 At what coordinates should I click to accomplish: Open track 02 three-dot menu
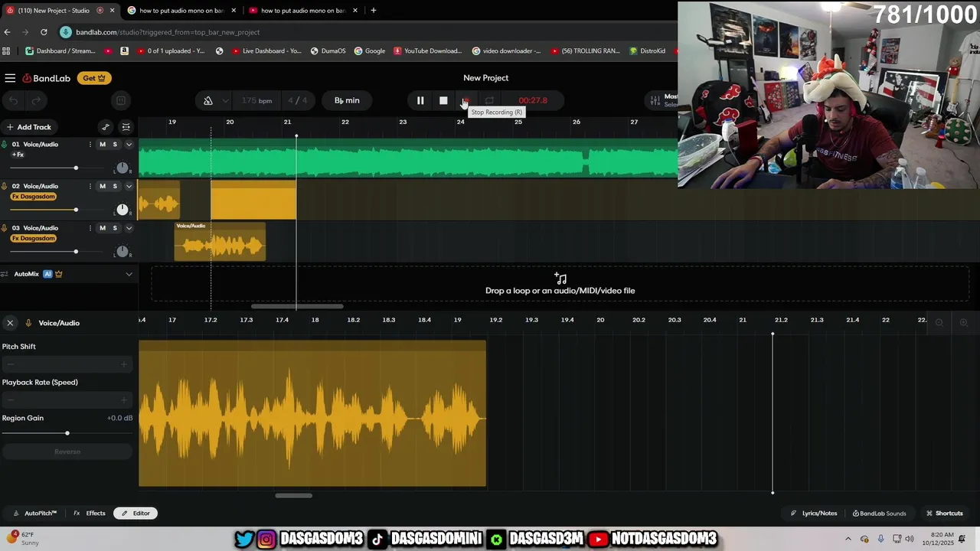click(x=90, y=186)
